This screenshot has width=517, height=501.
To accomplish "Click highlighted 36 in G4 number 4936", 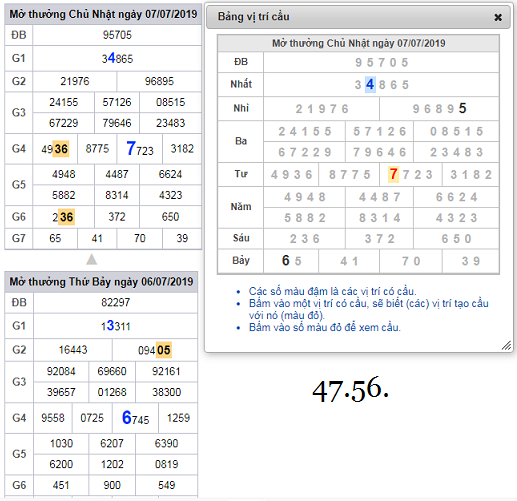I will point(61,149).
